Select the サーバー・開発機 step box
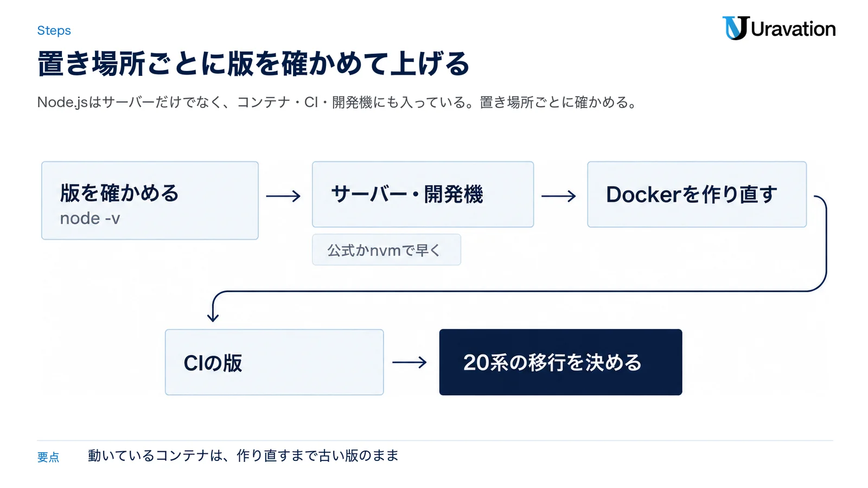This screenshot has height=488, width=868. pos(423,194)
